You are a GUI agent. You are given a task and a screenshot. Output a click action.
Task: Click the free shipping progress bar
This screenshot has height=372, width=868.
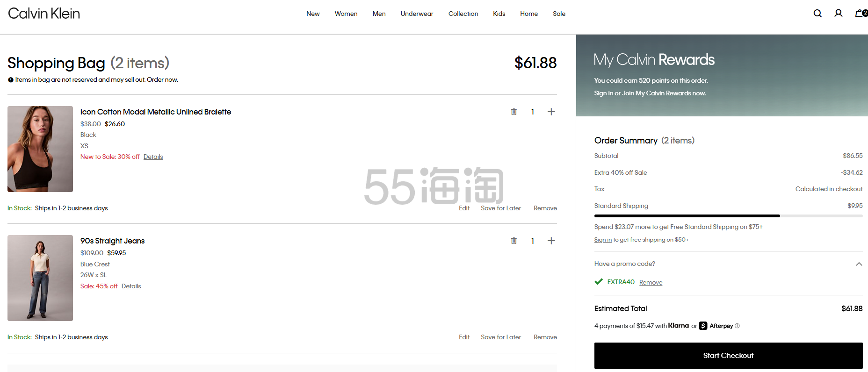tap(728, 216)
